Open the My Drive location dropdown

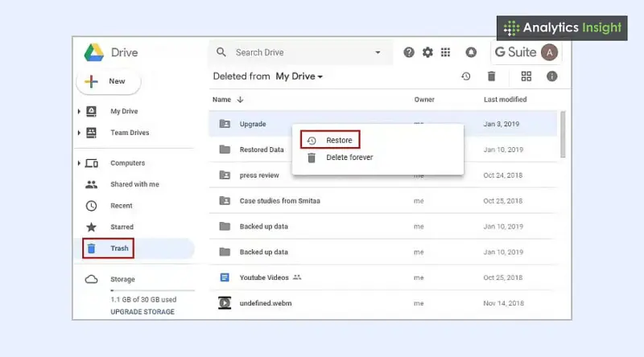point(299,76)
